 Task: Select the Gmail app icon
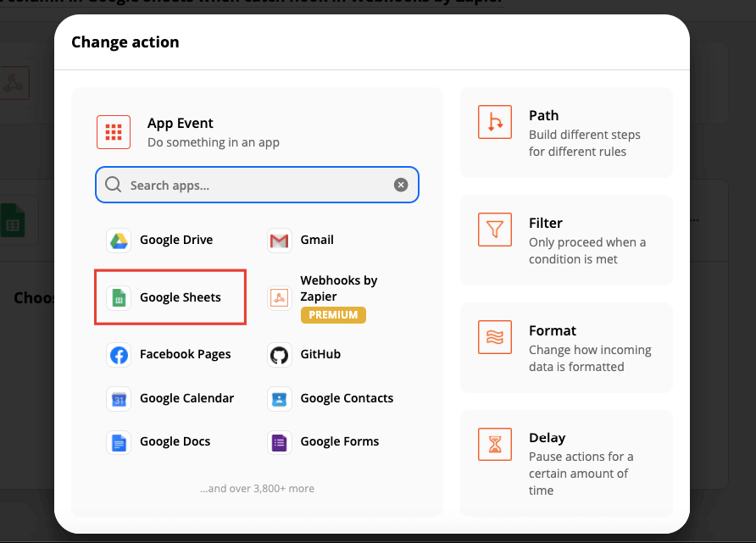pos(279,241)
